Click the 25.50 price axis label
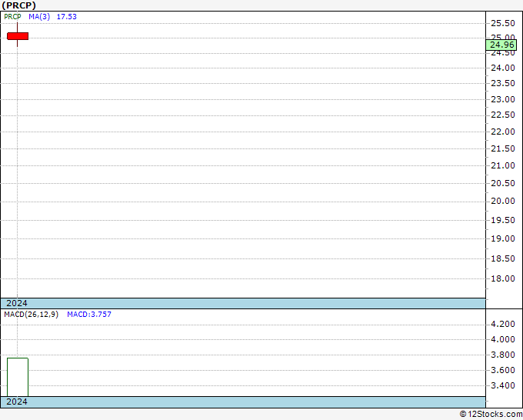523x420 pixels. [x=503, y=23]
